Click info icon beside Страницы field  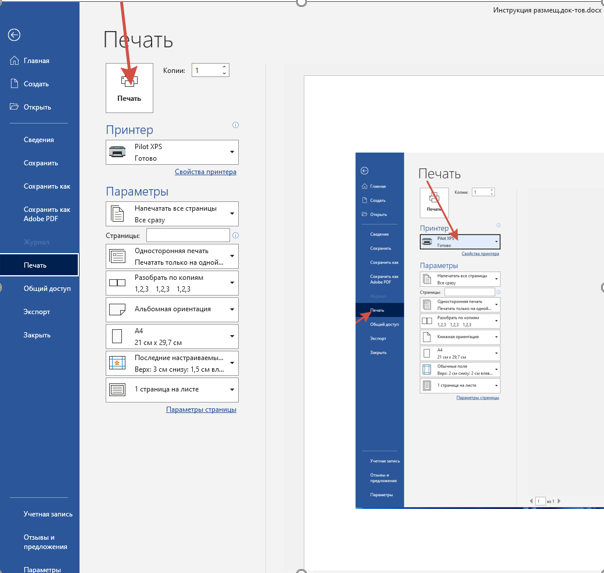tap(236, 236)
